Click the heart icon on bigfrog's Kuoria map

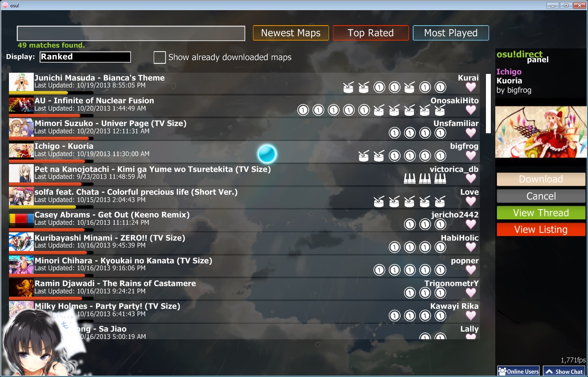[471, 156]
